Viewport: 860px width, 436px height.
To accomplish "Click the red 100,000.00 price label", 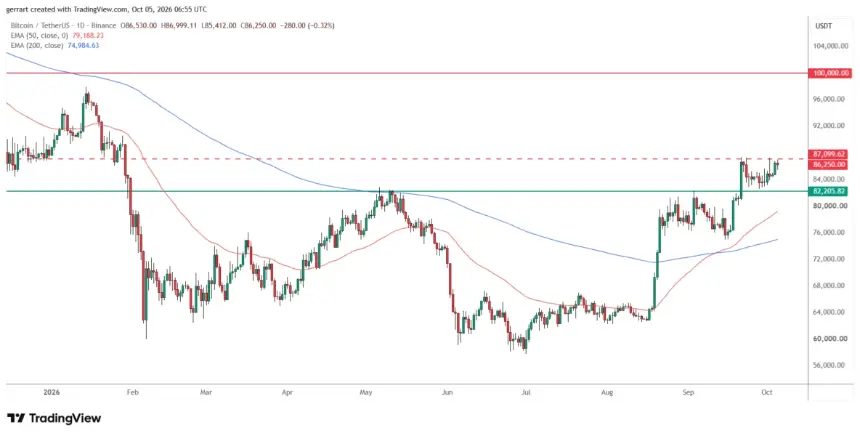I will point(830,73).
